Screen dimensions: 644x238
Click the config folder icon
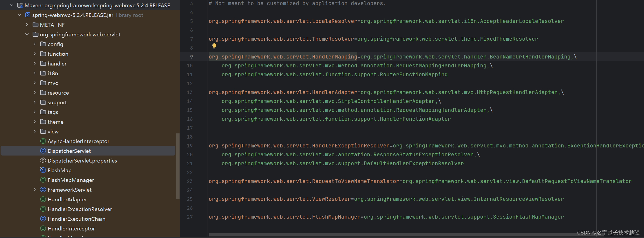[43, 44]
